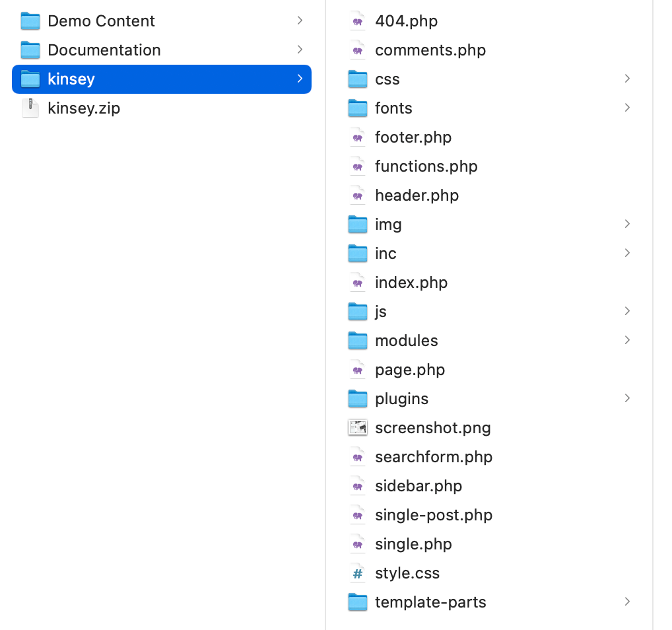The width and height of the screenshot is (672, 630).
Task: Select the sidebar.php file name
Action: pyautogui.click(x=419, y=486)
